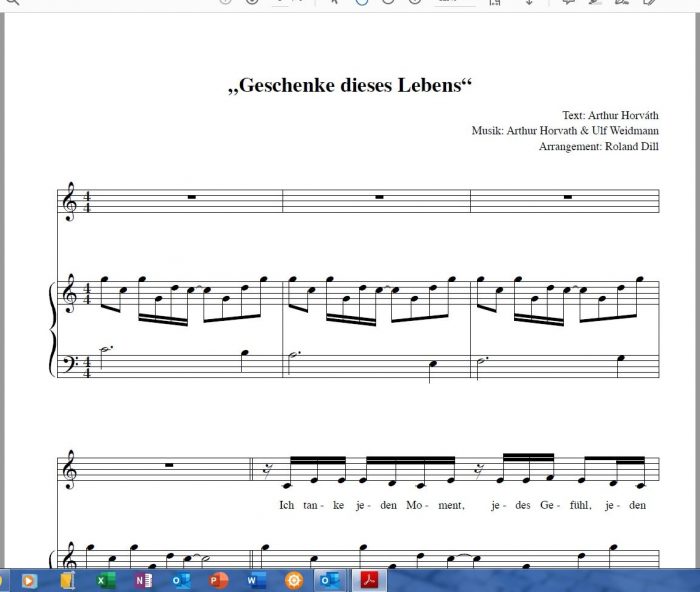Screen dimensions: 700x592
Task: Switch to active Outlook window beside Acrobat icon
Action: point(331,580)
